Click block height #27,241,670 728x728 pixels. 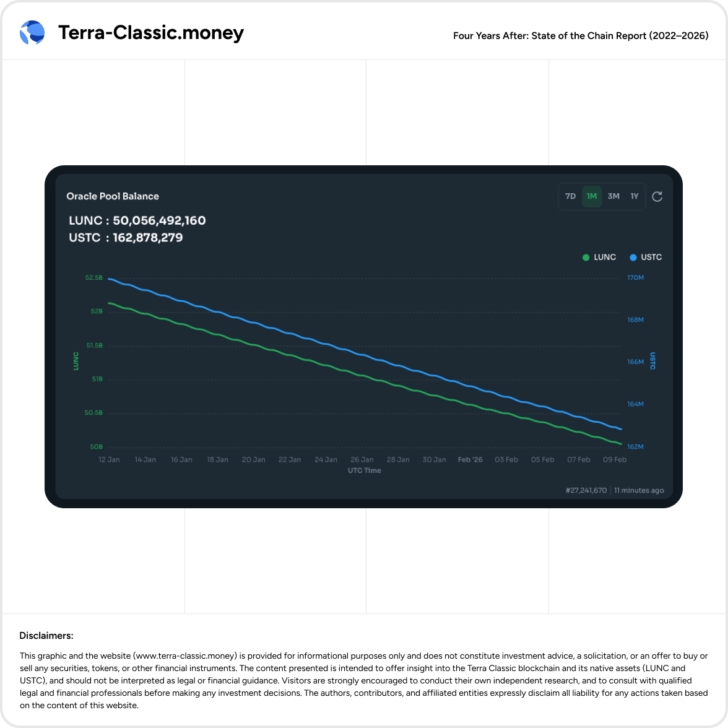[586, 490]
